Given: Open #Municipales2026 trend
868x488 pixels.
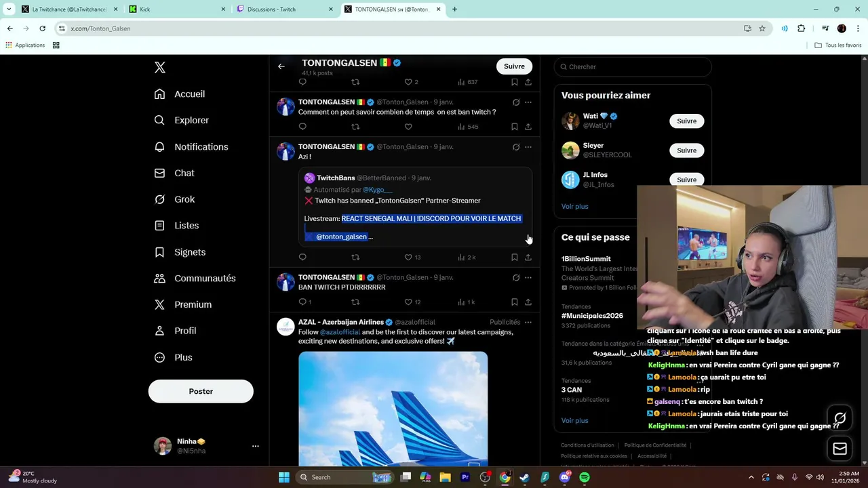Looking at the screenshot, I should pos(592,316).
